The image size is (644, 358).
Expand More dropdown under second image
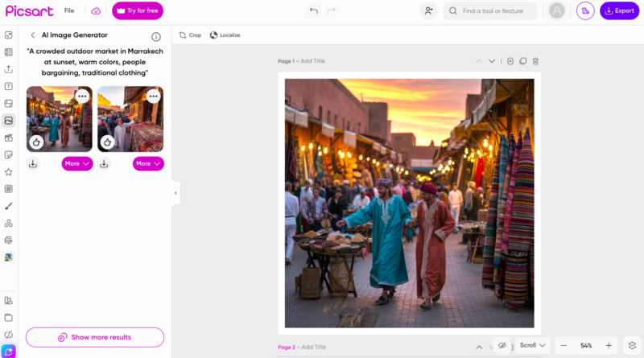[148, 163]
